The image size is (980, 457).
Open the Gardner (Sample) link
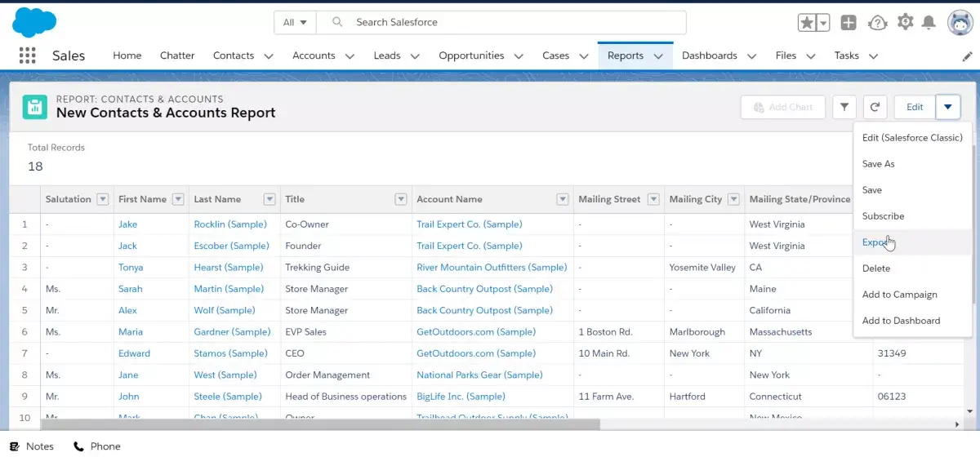coord(232,332)
